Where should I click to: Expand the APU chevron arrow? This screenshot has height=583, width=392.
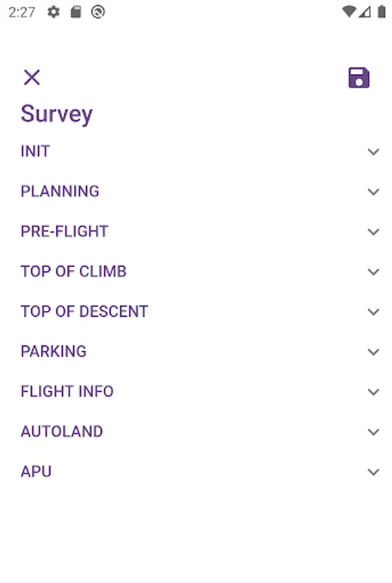(x=373, y=472)
